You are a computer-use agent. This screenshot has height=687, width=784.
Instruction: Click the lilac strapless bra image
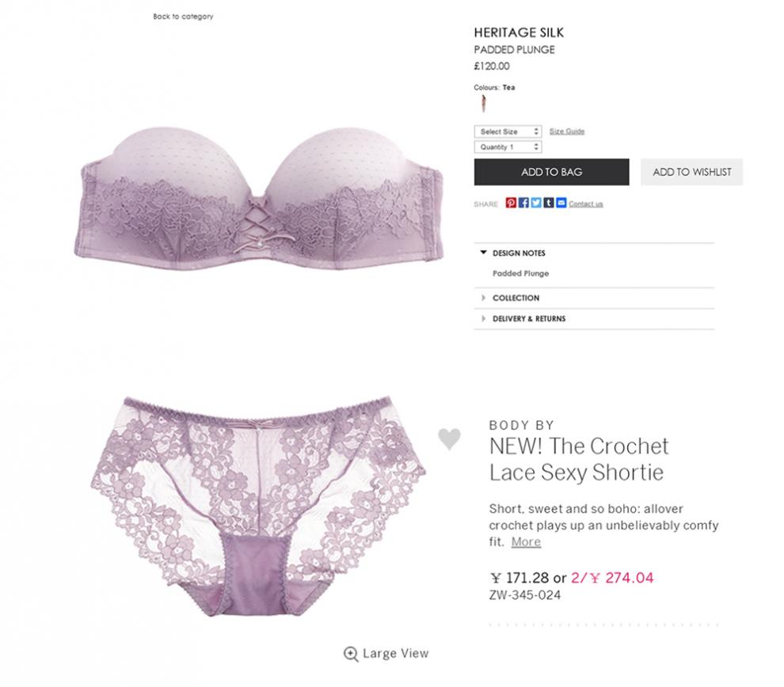(260, 197)
